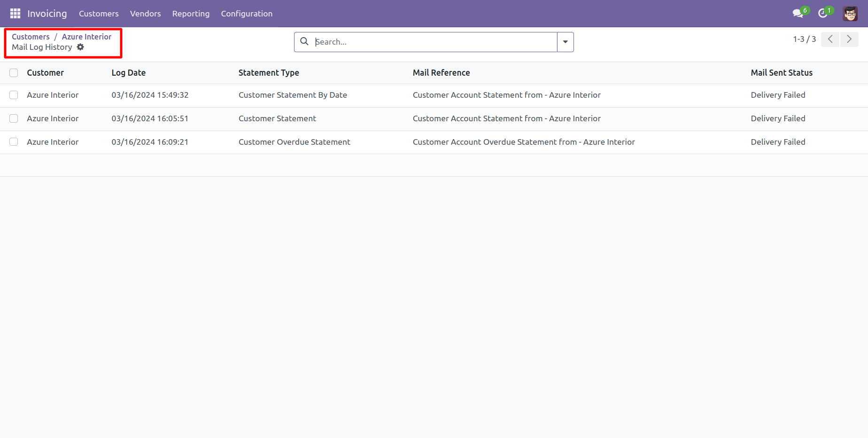The height and width of the screenshot is (438, 868).
Task: Open the Vendors menu
Action: click(145, 14)
